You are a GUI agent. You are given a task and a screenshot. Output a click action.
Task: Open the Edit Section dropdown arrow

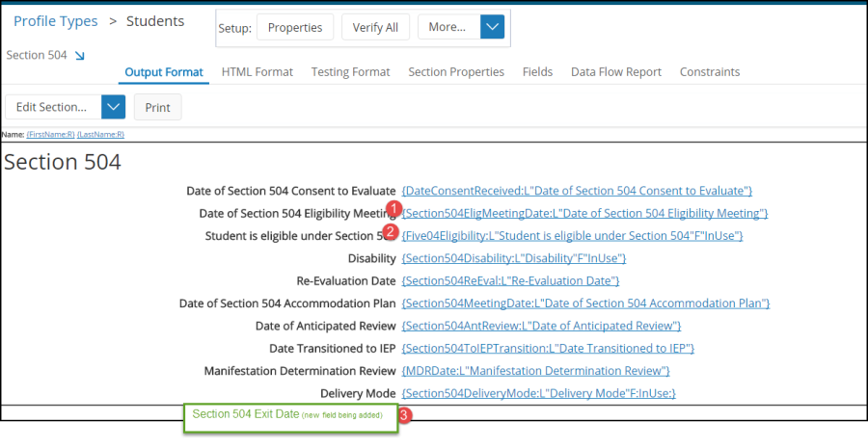114,107
